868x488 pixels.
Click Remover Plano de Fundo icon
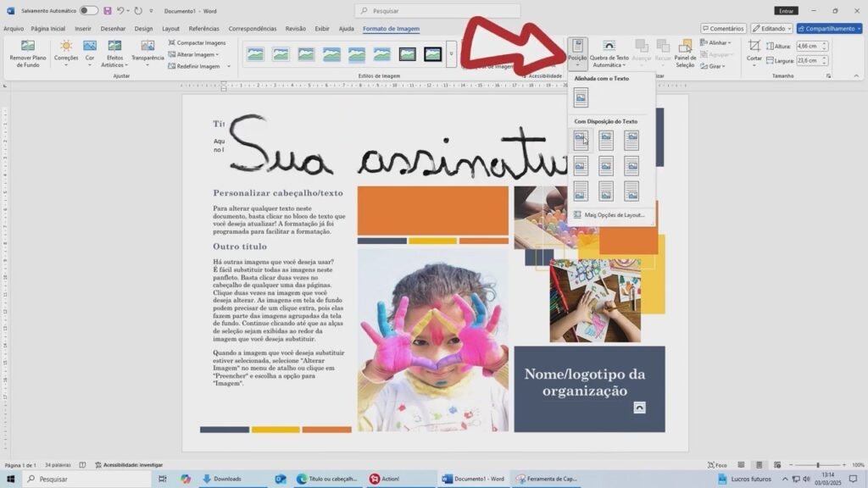(x=28, y=46)
